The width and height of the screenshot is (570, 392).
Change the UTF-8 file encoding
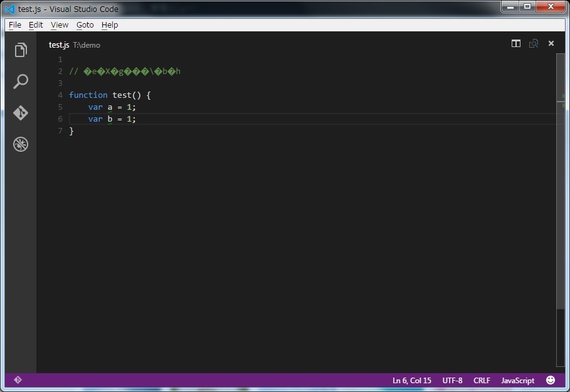click(452, 380)
